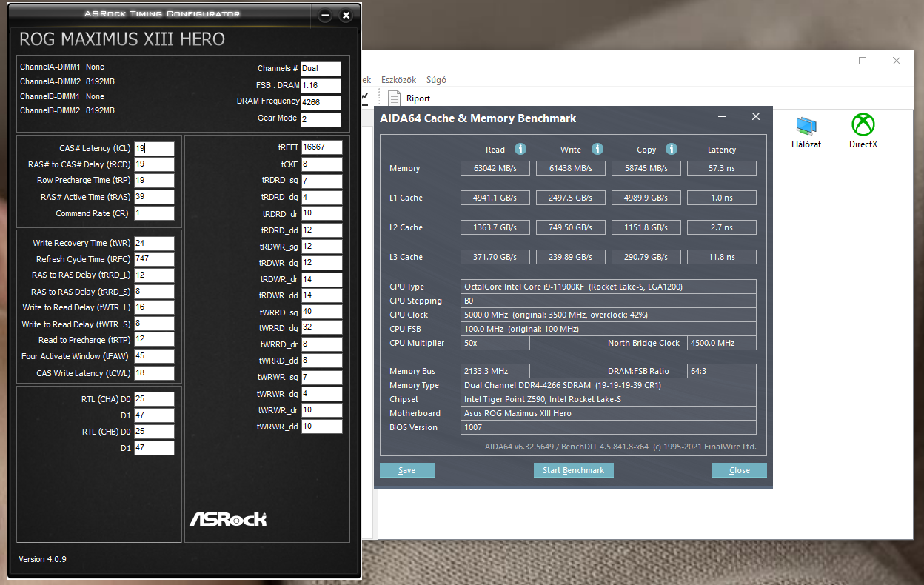Click the DRAM Frequency field
This screenshot has height=585, width=924.
321,102
